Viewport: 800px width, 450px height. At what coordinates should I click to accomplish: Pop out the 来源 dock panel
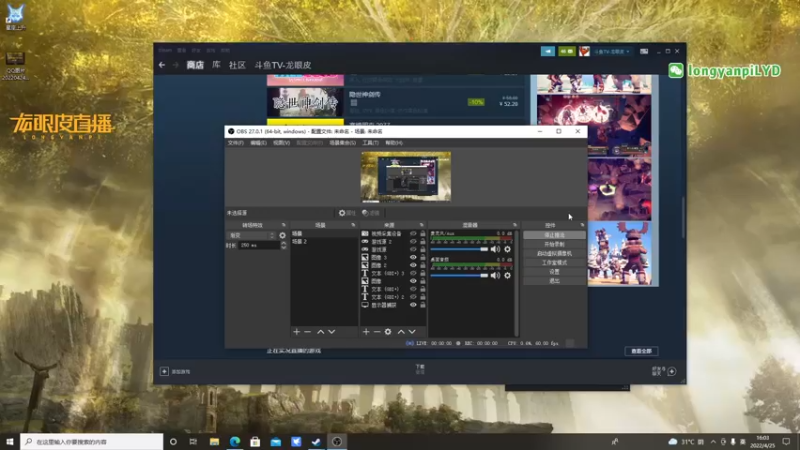pyautogui.click(x=421, y=225)
